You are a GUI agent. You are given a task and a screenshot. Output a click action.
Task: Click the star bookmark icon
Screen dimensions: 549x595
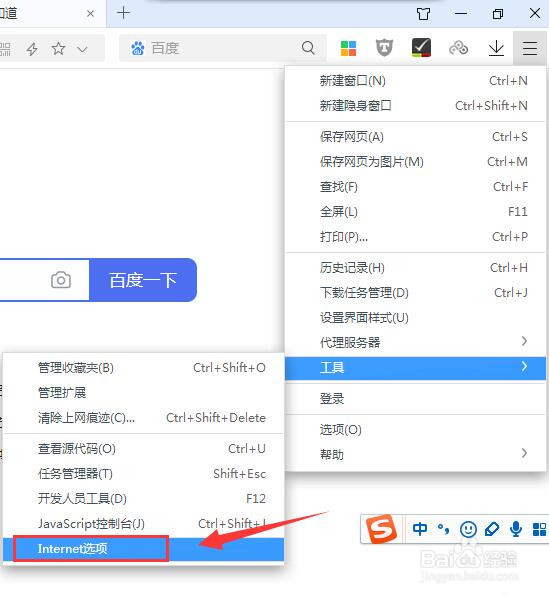point(58,49)
